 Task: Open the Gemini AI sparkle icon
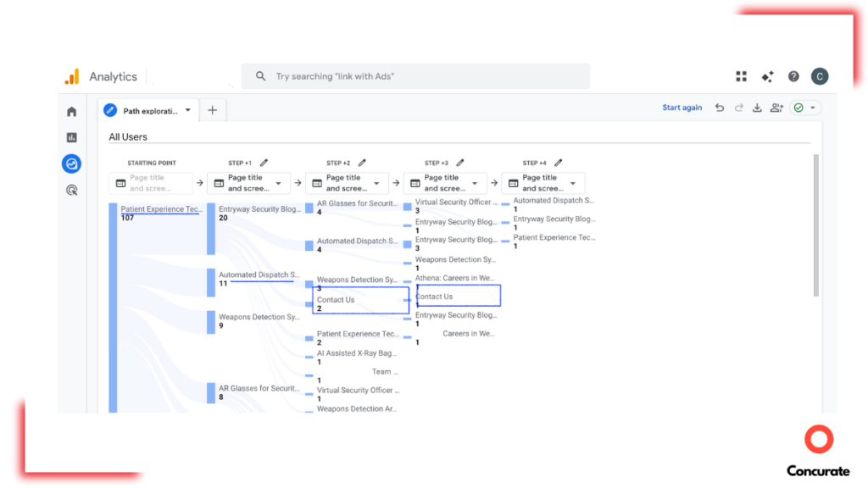coord(767,76)
